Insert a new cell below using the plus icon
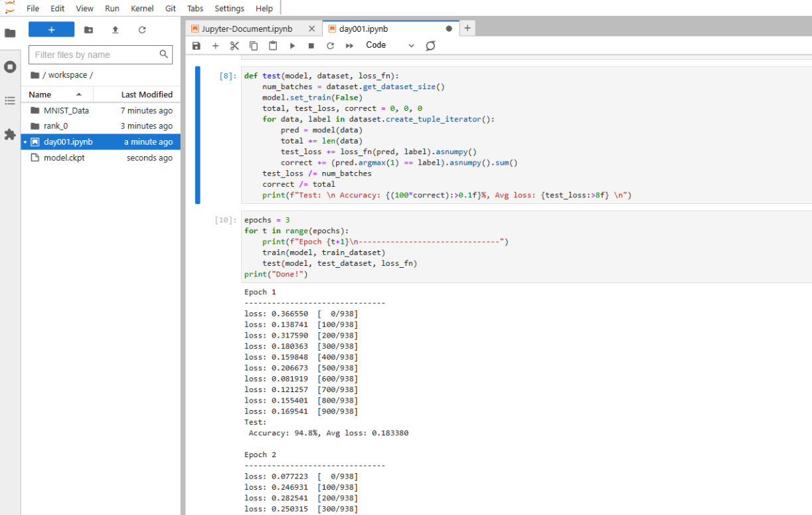Viewport: 812px width, 515px height. pyautogui.click(x=215, y=46)
